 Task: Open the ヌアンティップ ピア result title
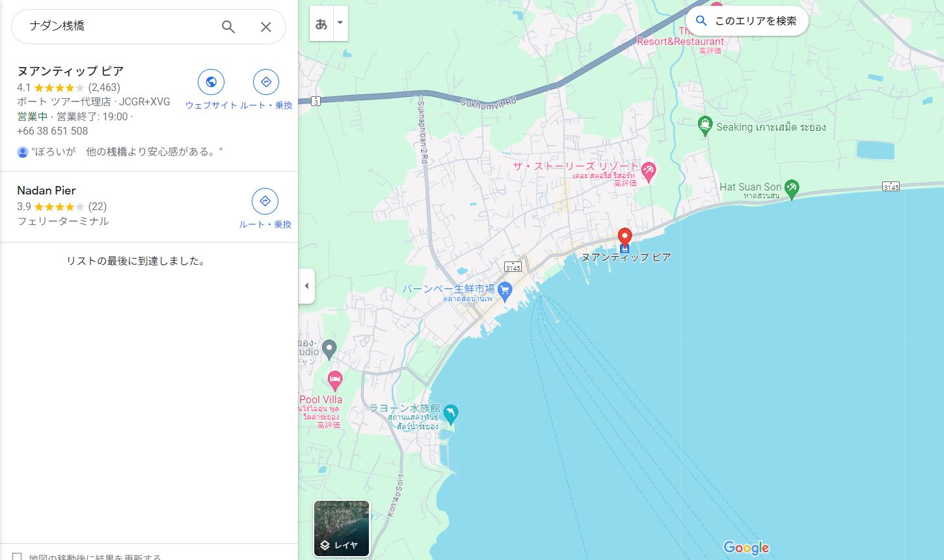(70, 71)
